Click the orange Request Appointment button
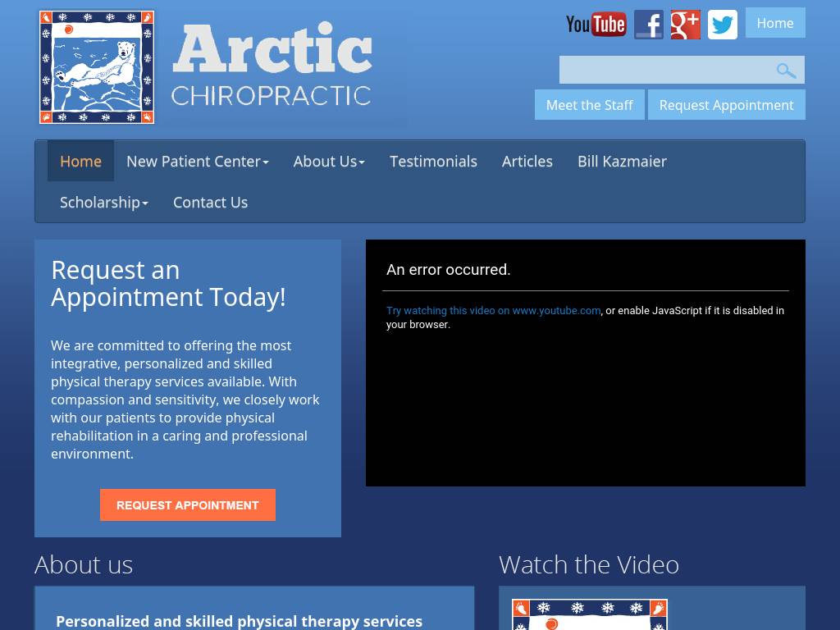 click(x=187, y=505)
